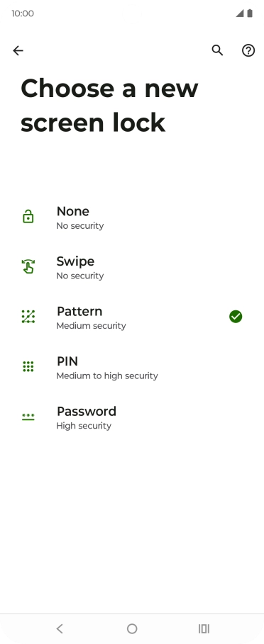The height and width of the screenshot is (644, 264).
Task: Select the None lock option
Action: (132, 217)
